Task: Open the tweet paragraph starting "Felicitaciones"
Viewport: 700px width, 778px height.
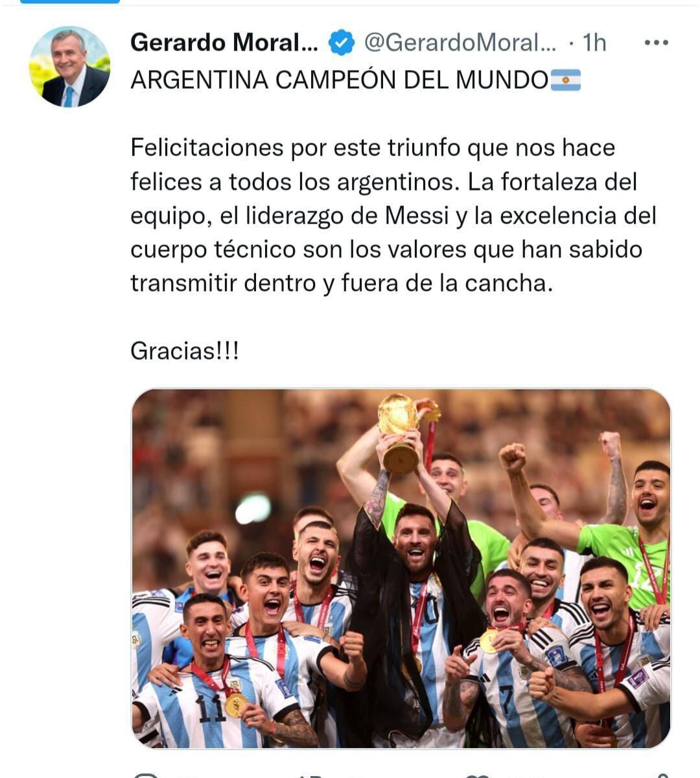Action: click(393, 215)
